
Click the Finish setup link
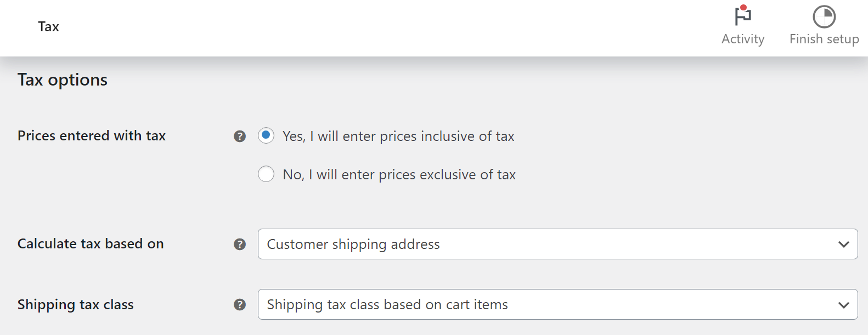(824, 38)
